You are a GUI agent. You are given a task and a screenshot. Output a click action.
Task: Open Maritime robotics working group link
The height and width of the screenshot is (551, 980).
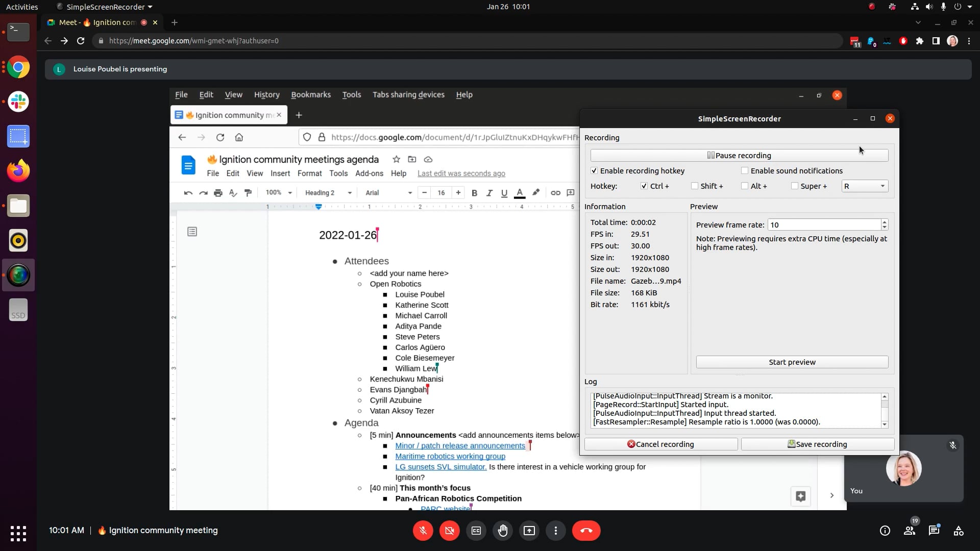(x=450, y=457)
